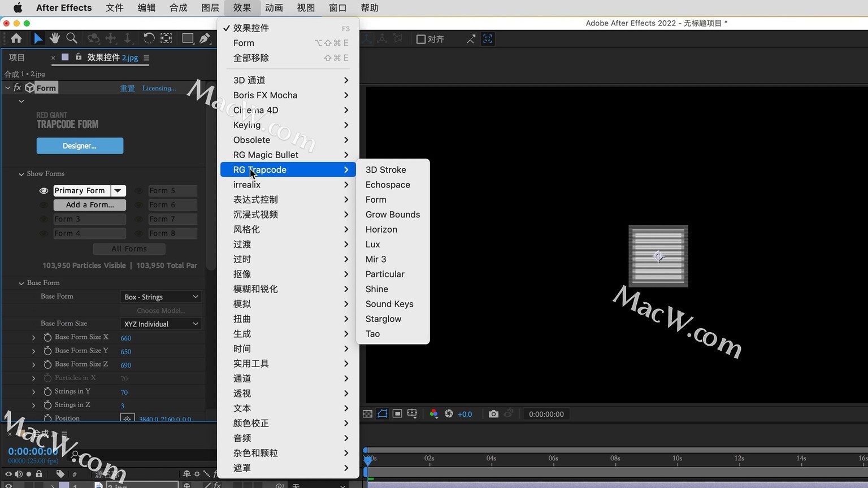The height and width of the screenshot is (488, 868).
Task: Take a snapshot with the camera icon
Action: (x=493, y=414)
